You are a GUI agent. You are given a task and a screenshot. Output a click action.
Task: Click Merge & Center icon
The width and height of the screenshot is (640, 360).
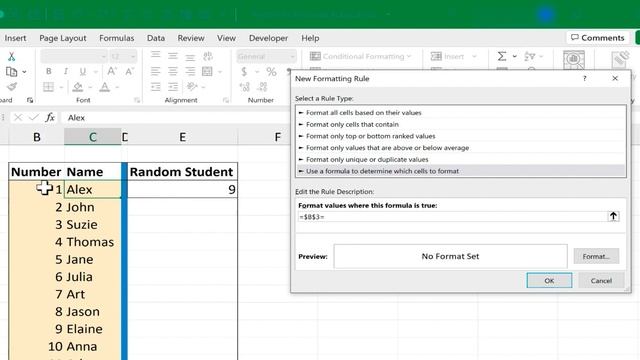click(207, 71)
